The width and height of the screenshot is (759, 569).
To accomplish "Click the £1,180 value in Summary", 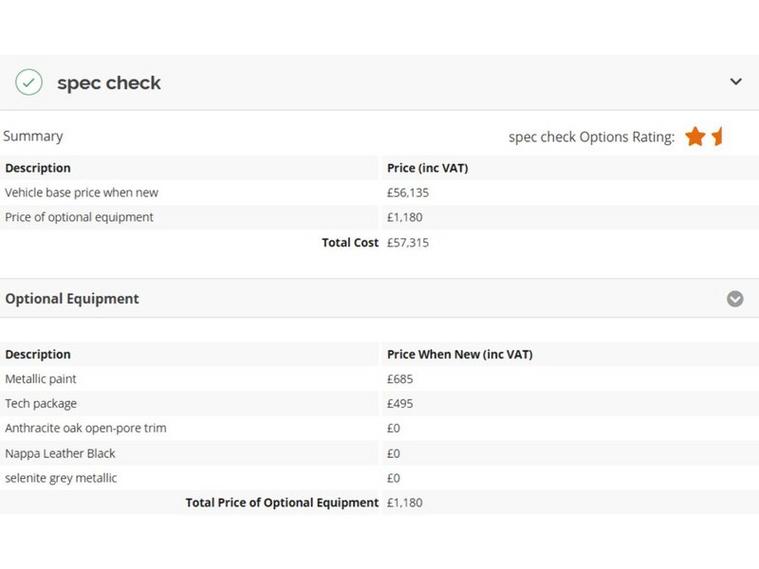I will [405, 217].
